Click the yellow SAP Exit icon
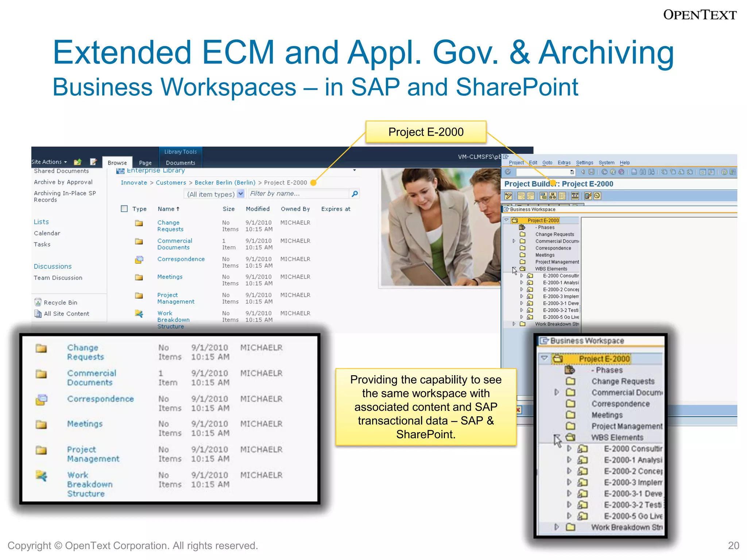747x560 pixels. coord(613,172)
